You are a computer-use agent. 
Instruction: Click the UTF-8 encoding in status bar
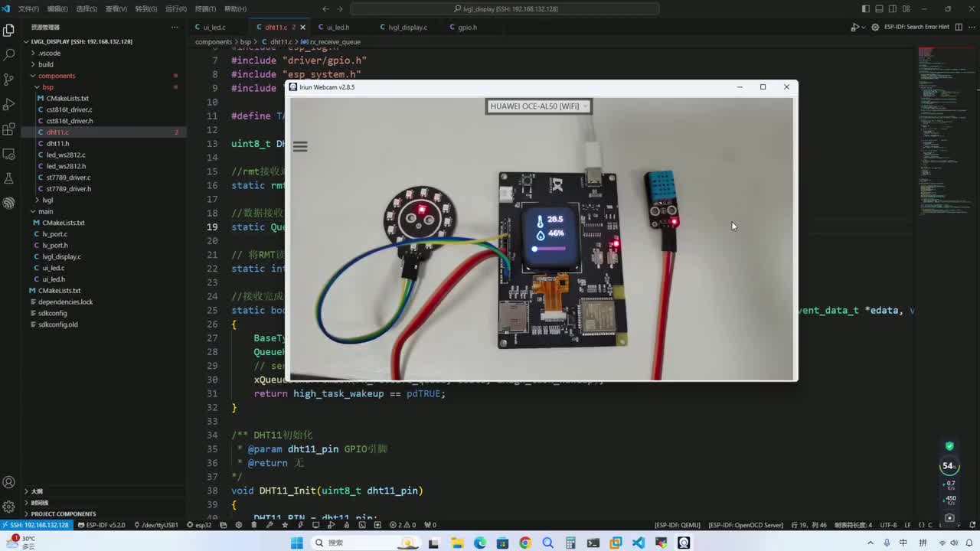[x=888, y=525]
